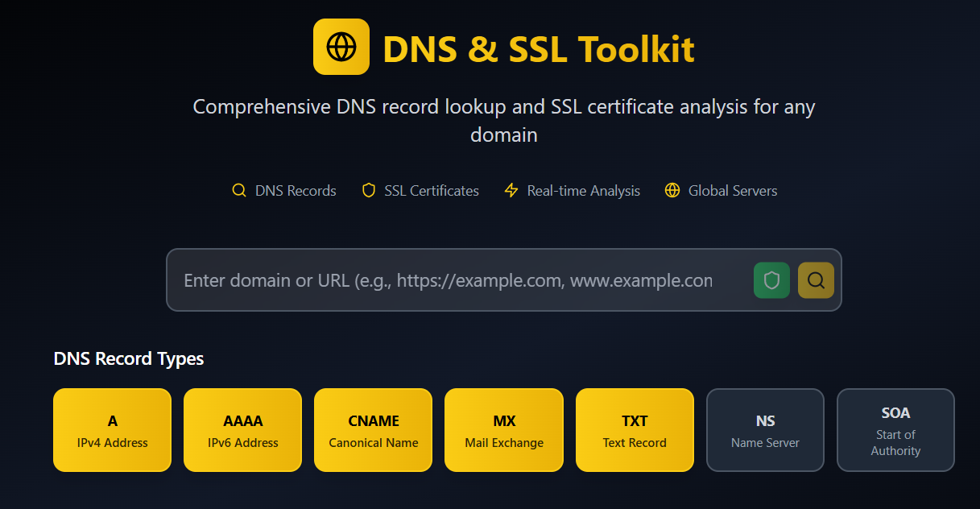Viewport: 980px width, 509px height.
Task: Toggle the A IPv4 Address record type
Action: (x=112, y=430)
